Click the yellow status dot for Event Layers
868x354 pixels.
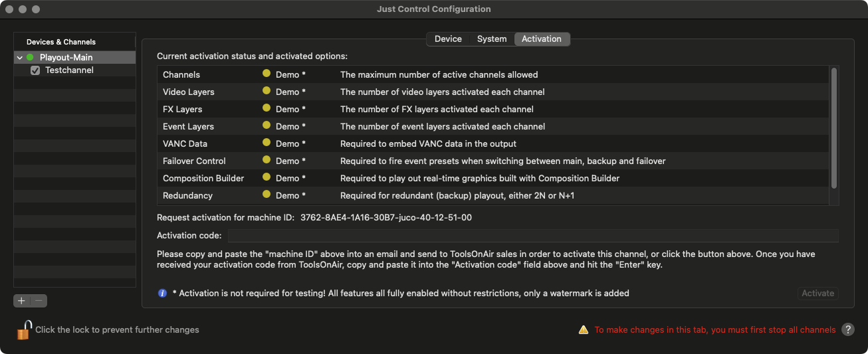click(x=267, y=126)
